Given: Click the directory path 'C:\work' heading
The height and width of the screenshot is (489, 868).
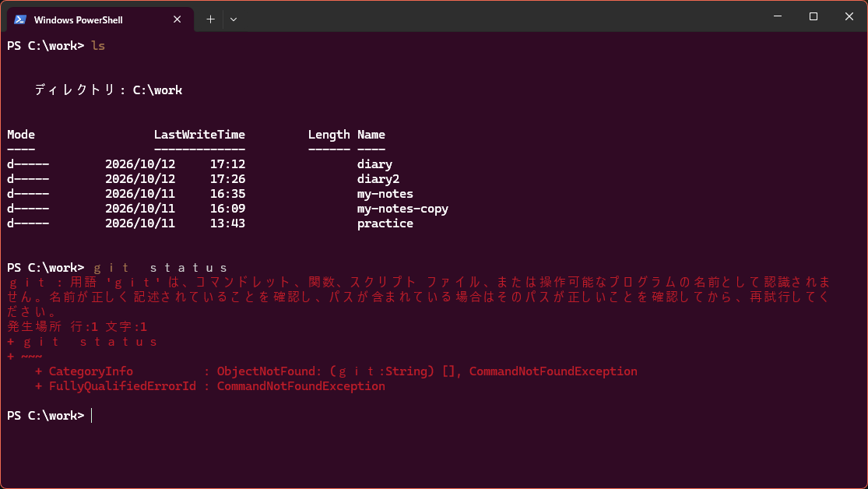Looking at the screenshot, I should coord(157,90).
